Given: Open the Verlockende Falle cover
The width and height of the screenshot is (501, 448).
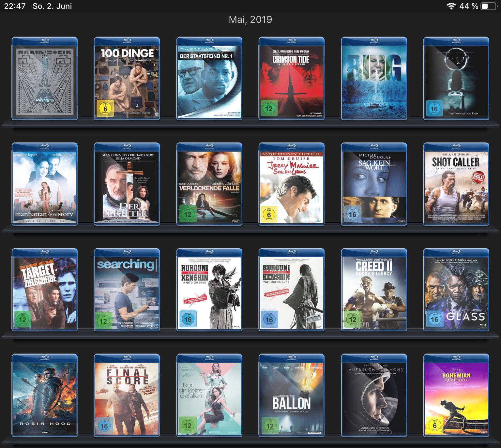Looking at the screenshot, I should 209,184.
